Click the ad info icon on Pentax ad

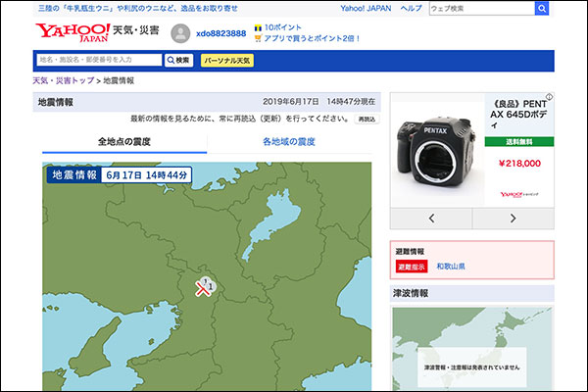point(548,98)
